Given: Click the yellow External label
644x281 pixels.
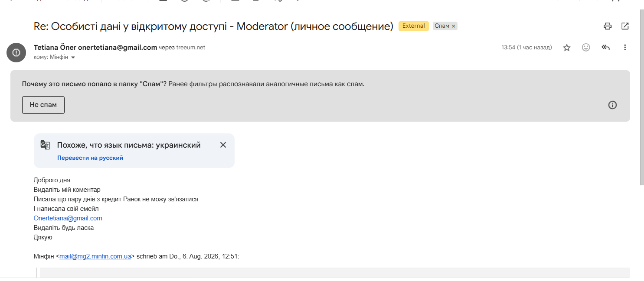Looking at the screenshot, I should pyautogui.click(x=414, y=26).
